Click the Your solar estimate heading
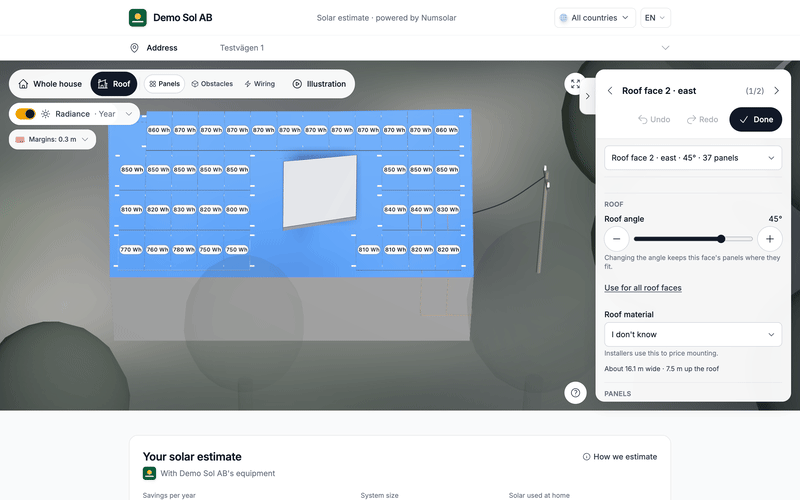Viewport: 800px width, 500px height. (x=192, y=457)
